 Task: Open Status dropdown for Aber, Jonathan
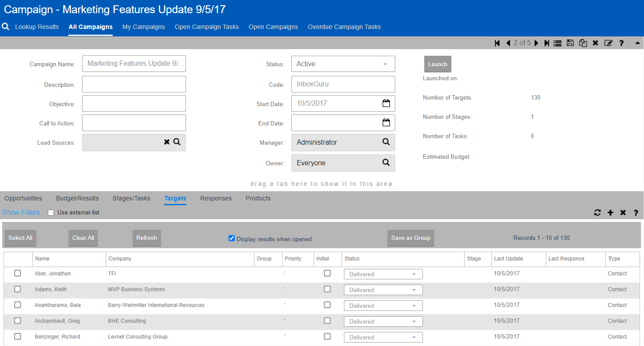pos(383,274)
